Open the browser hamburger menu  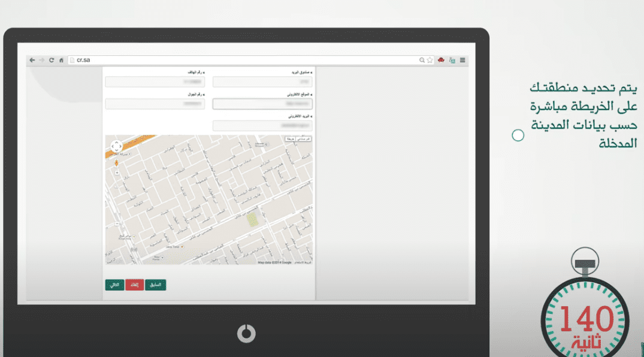pyautogui.click(x=462, y=60)
